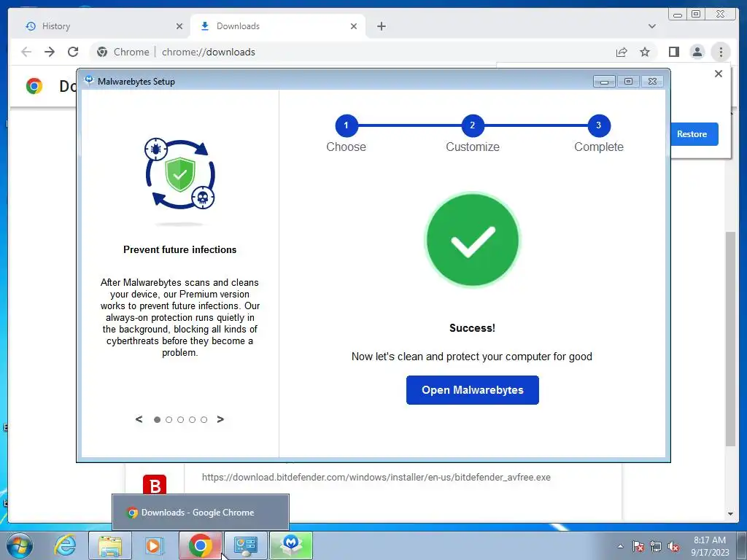747x560 pixels.
Task: Open Windows Media Player from taskbar
Action: (x=155, y=545)
